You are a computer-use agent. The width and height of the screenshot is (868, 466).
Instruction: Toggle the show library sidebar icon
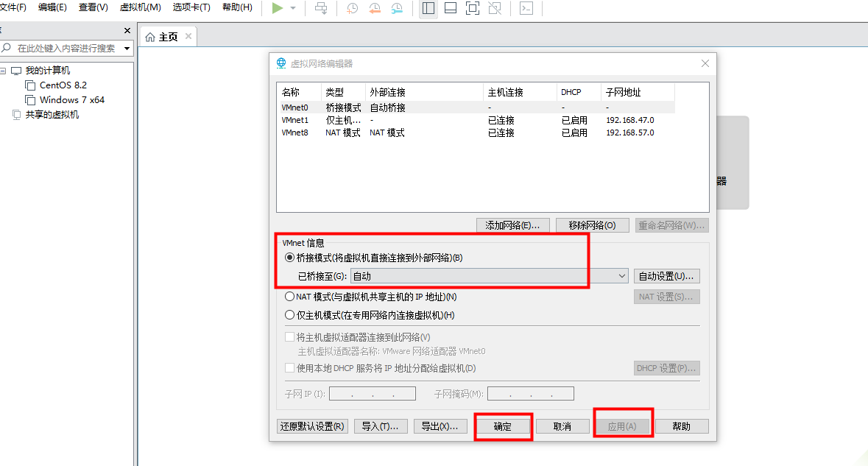click(x=428, y=8)
